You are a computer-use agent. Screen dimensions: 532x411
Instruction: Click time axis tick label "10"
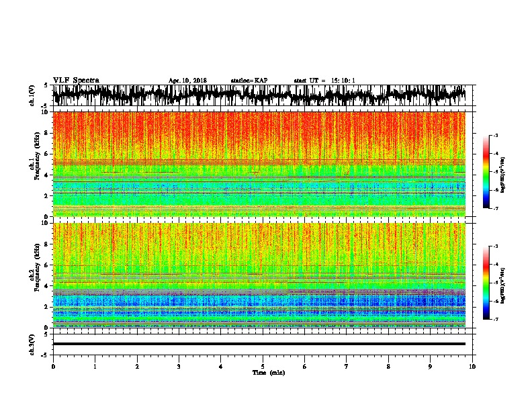pyautogui.click(x=472, y=367)
